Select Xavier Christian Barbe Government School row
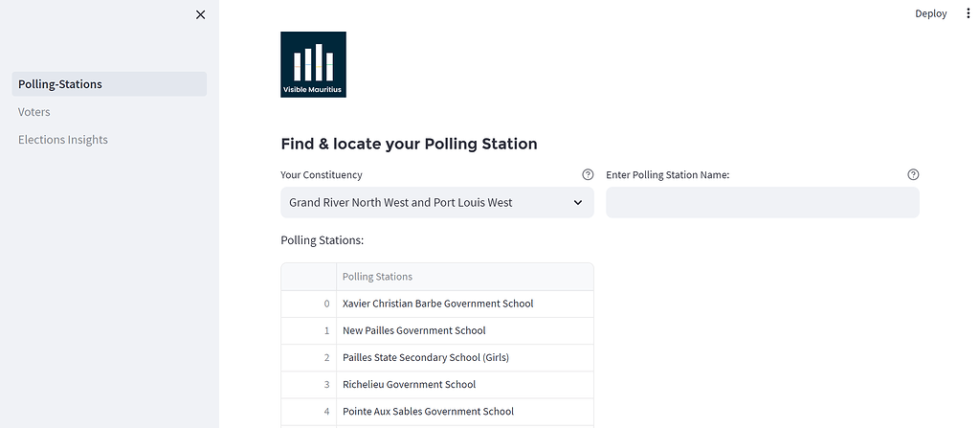The width and height of the screenshot is (980, 428). [x=437, y=304]
